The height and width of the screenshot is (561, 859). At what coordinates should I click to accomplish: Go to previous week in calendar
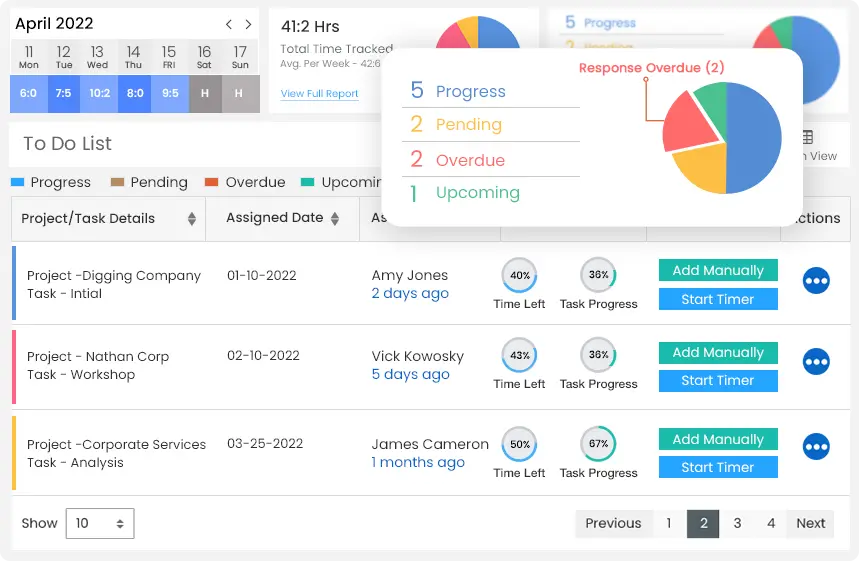[229, 24]
